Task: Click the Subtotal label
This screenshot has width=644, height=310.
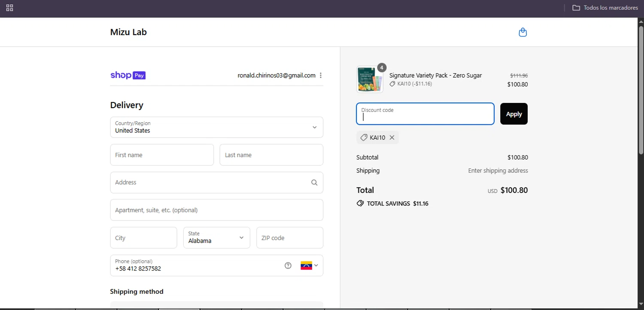Action: (x=368, y=157)
